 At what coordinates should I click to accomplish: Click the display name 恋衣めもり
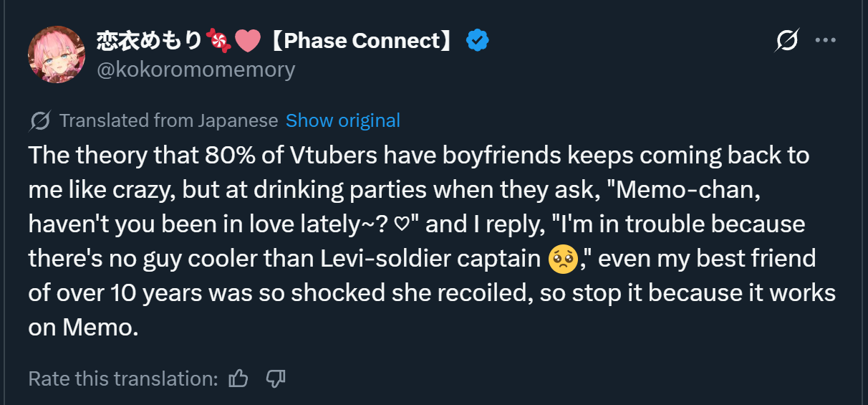pos(150,41)
